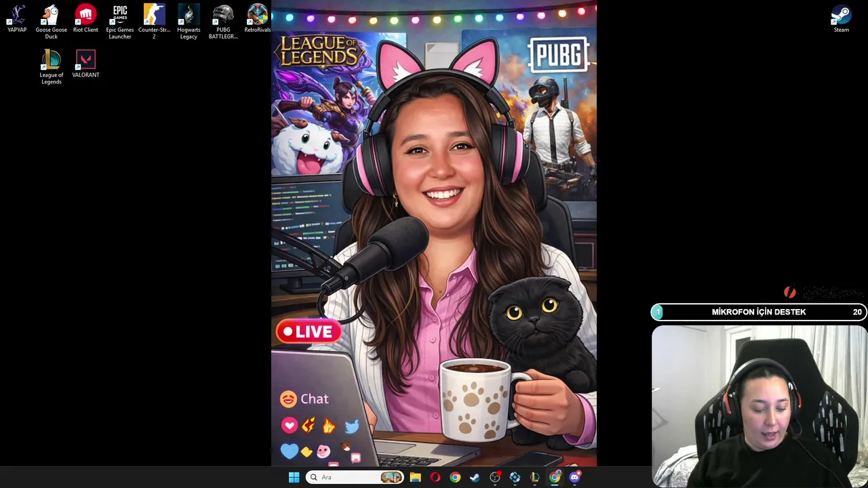The image size is (868, 488).
Task: Open the League of Legends taskbar icon
Action: pyautogui.click(x=535, y=477)
